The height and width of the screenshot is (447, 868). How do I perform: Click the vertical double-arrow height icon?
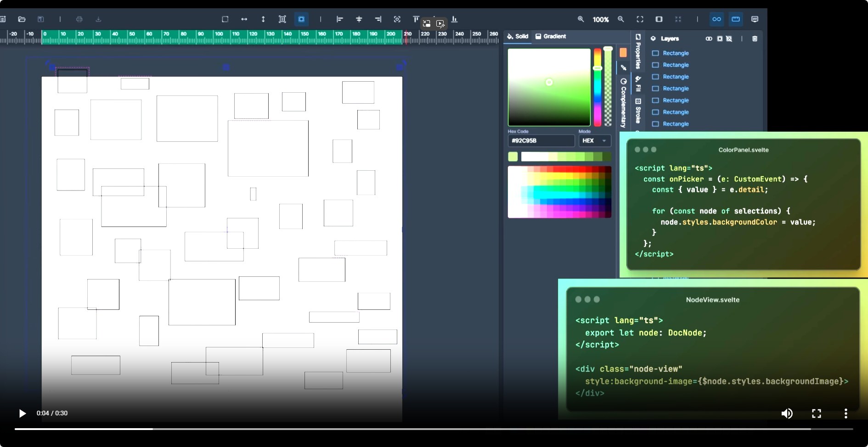[263, 19]
